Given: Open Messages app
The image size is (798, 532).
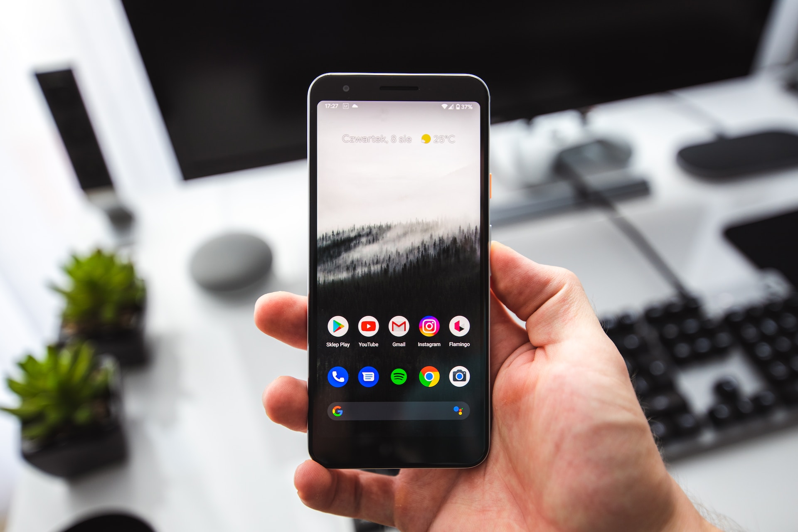Looking at the screenshot, I should click(367, 374).
